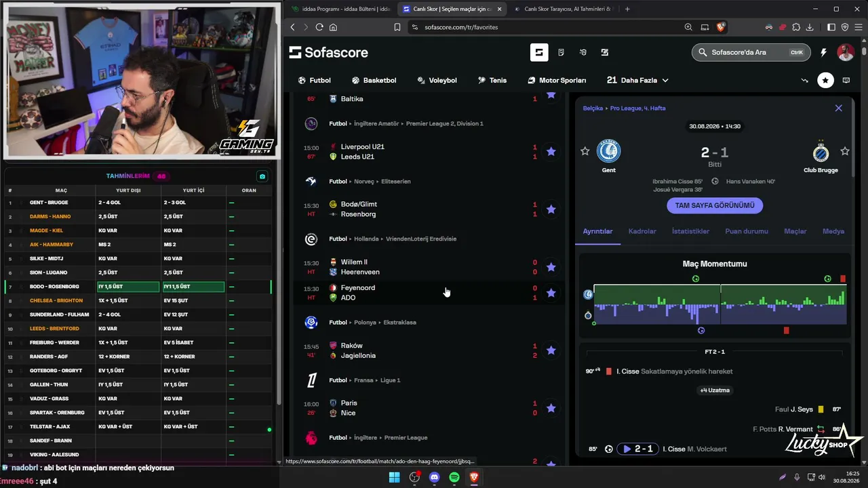Viewport: 868px width, 488px height.
Task: Open the VriendenLoterij Eredivisie league link
Action: pos(421,239)
